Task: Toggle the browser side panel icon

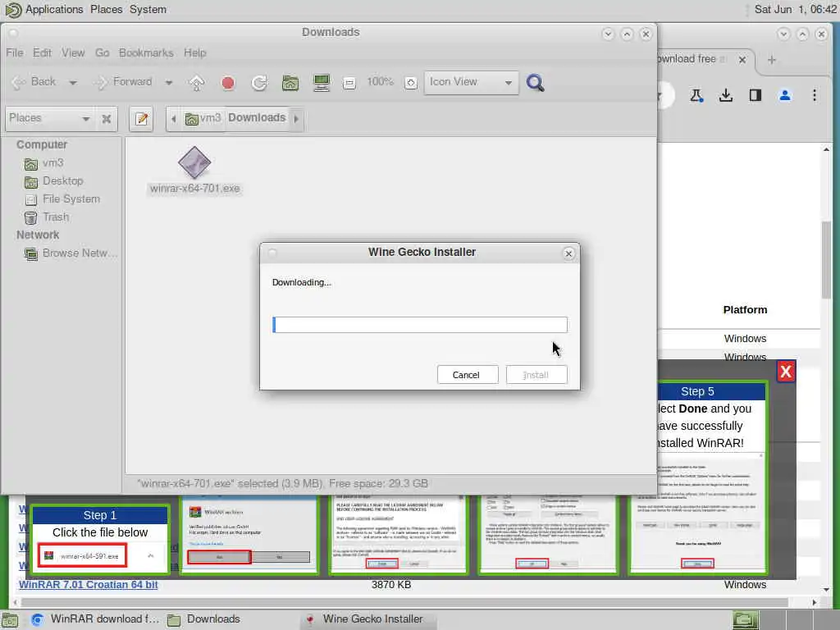Action: point(756,96)
